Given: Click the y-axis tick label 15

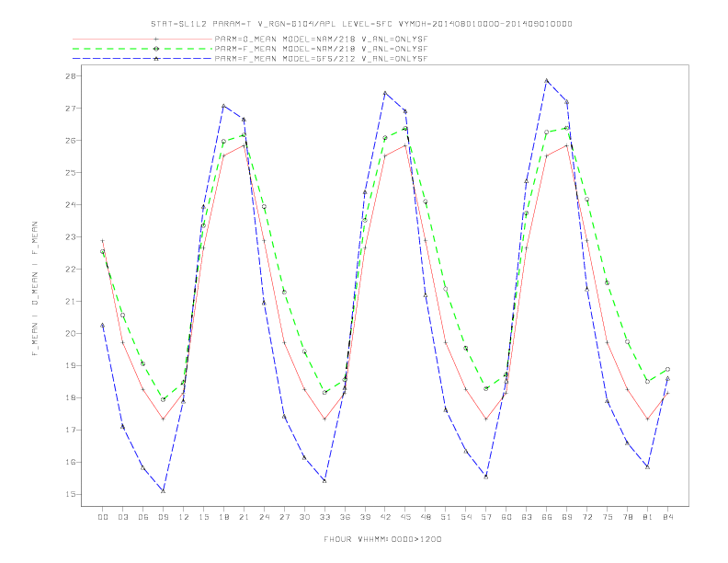Looking at the screenshot, I should (x=70, y=494).
